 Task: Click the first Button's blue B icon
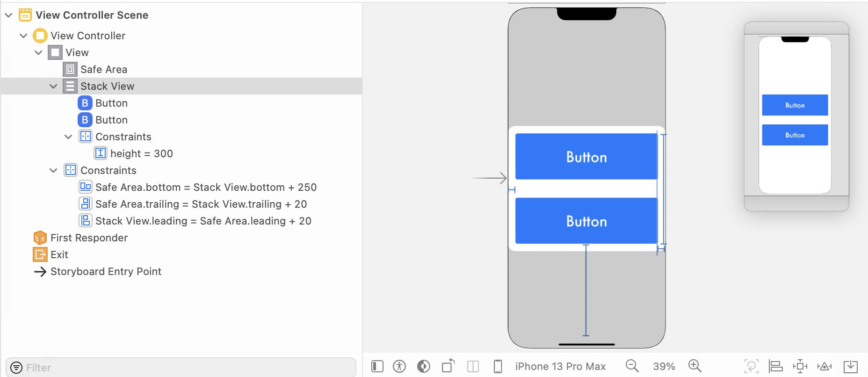tap(85, 103)
